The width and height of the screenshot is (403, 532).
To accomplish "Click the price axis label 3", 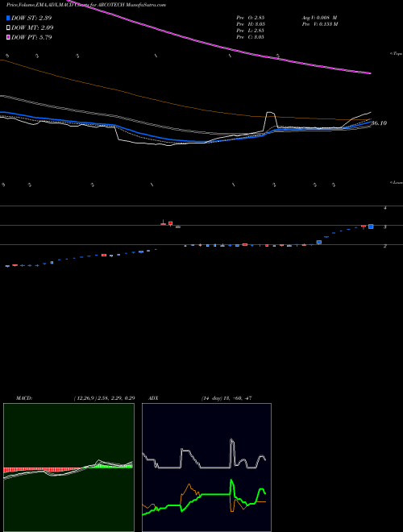I will 385,227.
